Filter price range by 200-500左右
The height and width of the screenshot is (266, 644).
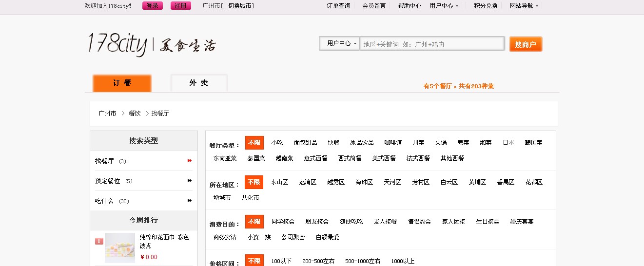click(x=318, y=261)
